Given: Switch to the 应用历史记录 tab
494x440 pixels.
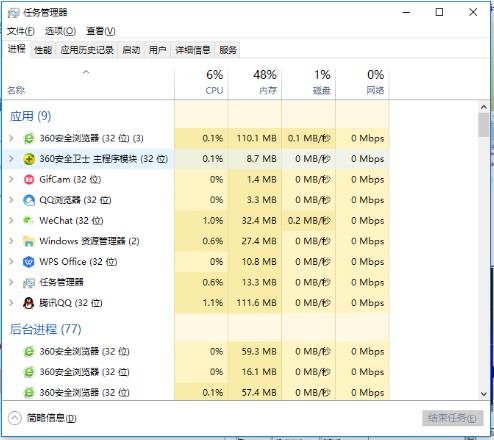Looking at the screenshot, I should tap(87, 50).
